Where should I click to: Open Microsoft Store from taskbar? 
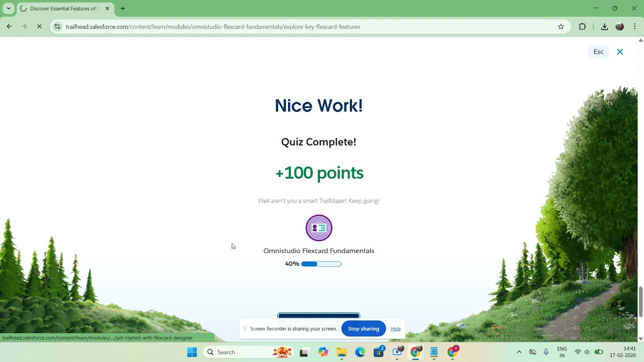point(379,352)
